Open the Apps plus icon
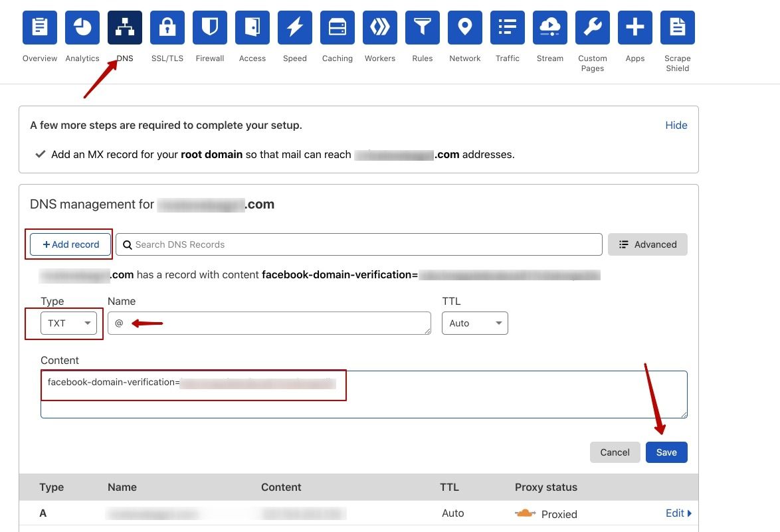This screenshot has height=532, width=780. [635, 28]
